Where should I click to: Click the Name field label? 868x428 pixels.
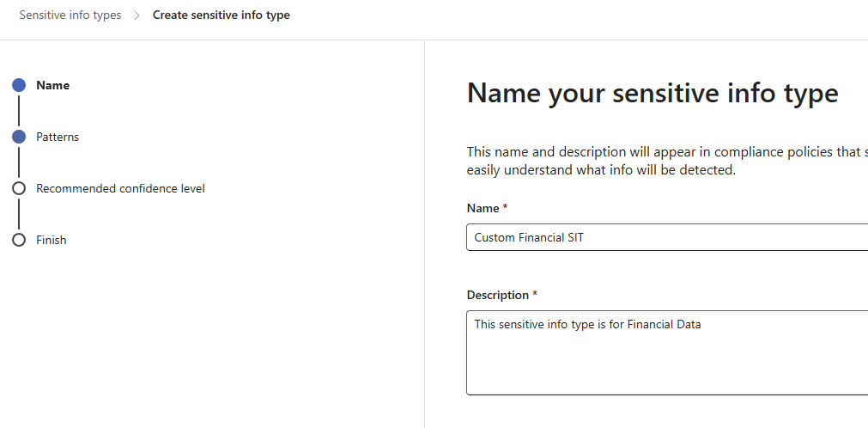(x=487, y=209)
